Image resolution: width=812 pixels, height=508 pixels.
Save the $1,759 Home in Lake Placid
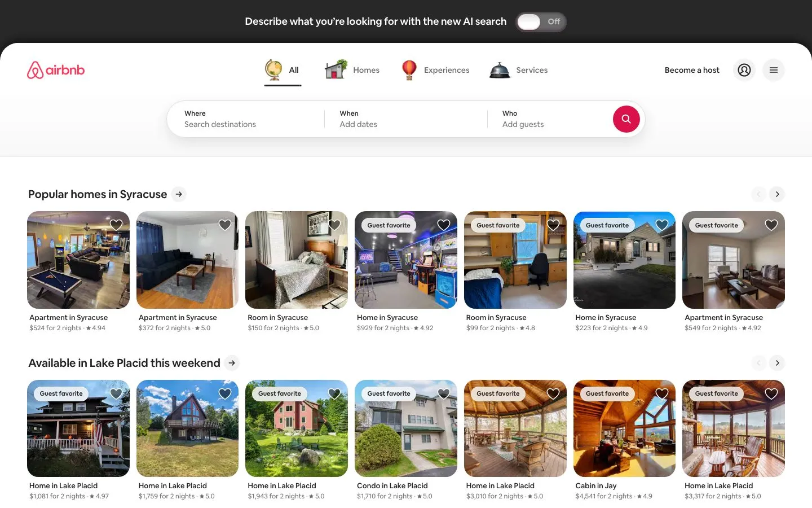pos(225,393)
